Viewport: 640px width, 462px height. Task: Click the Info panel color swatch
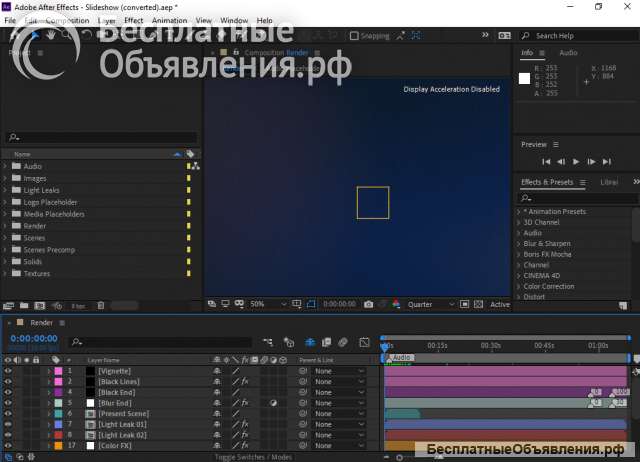pos(524,78)
